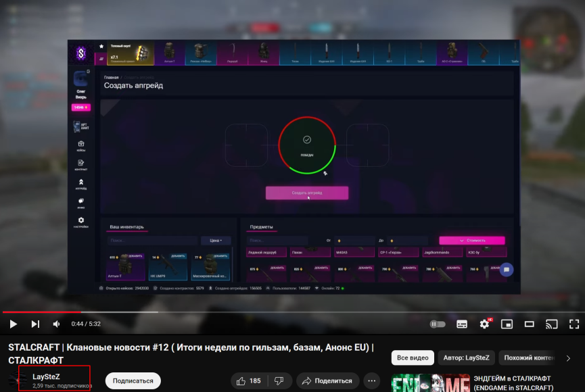Cast the video to a TV

(551, 324)
